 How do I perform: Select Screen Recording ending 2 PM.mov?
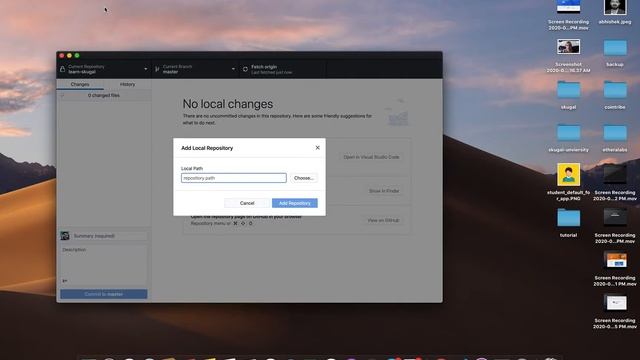pyautogui.click(x=615, y=182)
